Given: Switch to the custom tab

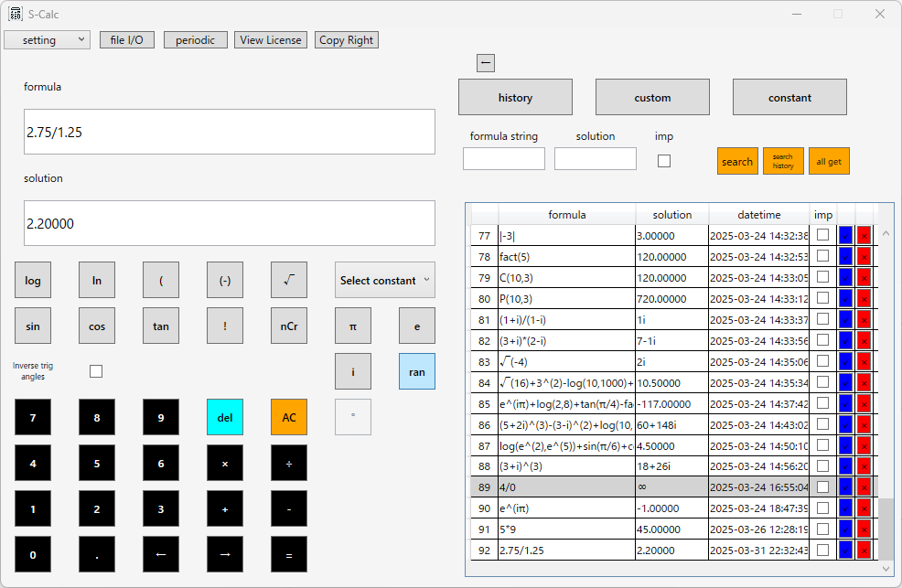Looking at the screenshot, I should [x=652, y=97].
